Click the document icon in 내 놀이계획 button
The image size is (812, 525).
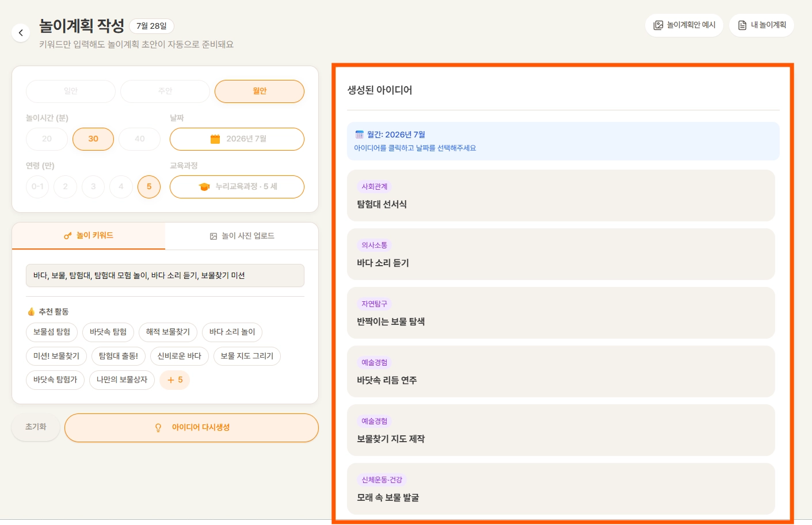[742, 25]
